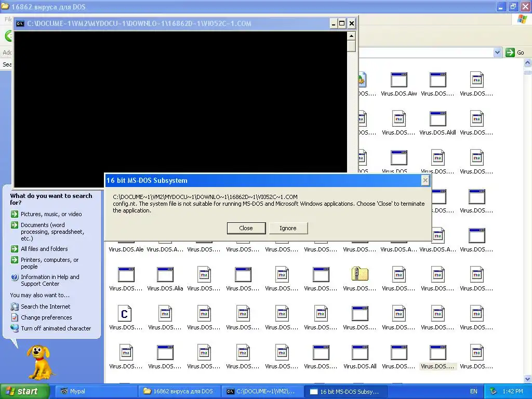Search for Pictures, music, or video
This screenshot has height=399, width=532.
[51, 214]
